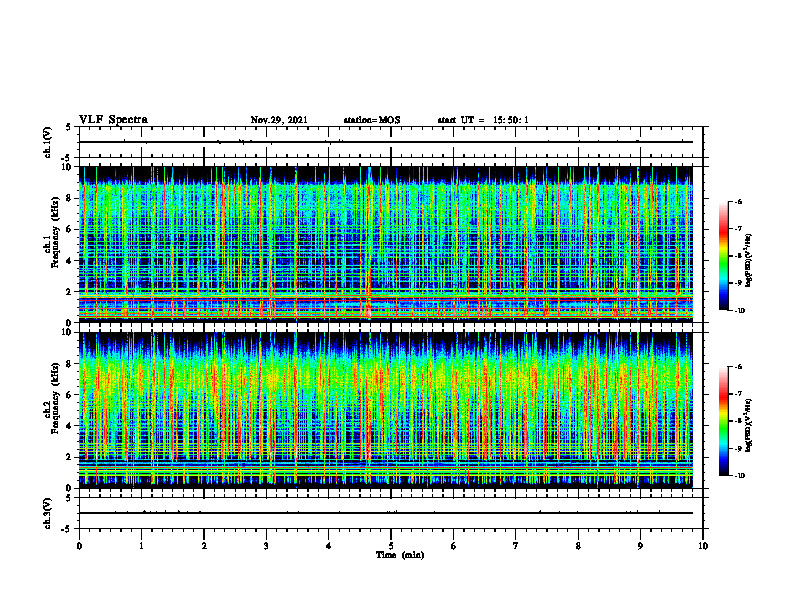792x612 pixels.
Task: Click the "5" tick on ch.1(V) axis
Action: (69, 127)
